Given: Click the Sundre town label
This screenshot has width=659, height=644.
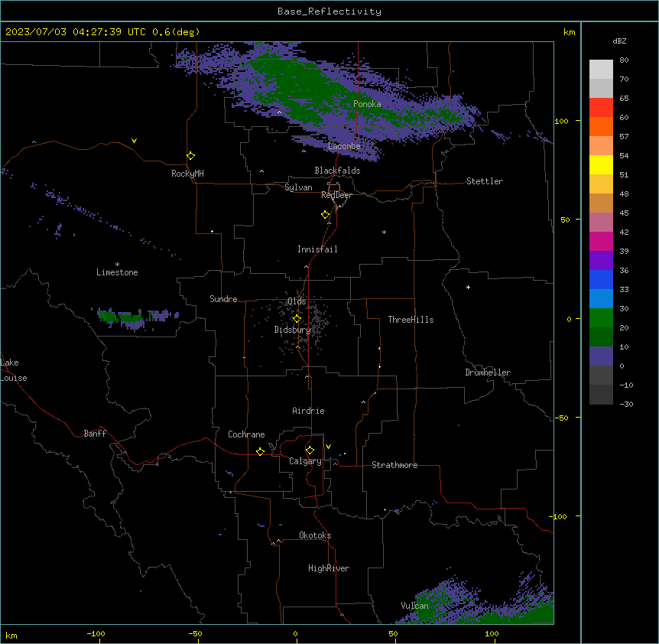Looking at the screenshot, I should coord(223,299).
